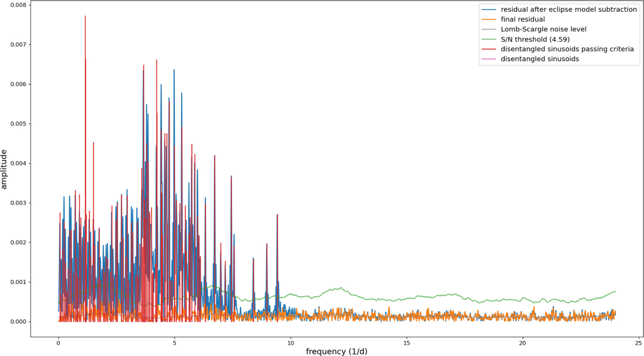Click the isolated peak top just below frequency 10

click(x=277, y=214)
